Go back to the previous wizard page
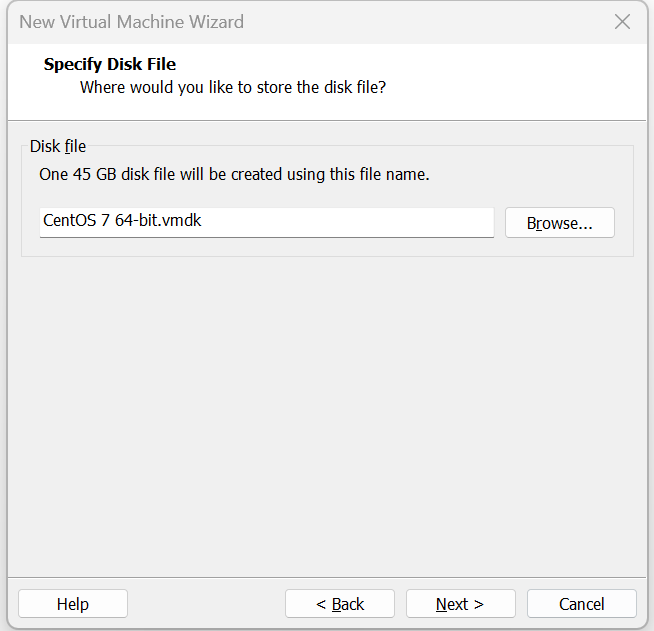The width and height of the screenshot is (654, 631). tap(340, 604)
